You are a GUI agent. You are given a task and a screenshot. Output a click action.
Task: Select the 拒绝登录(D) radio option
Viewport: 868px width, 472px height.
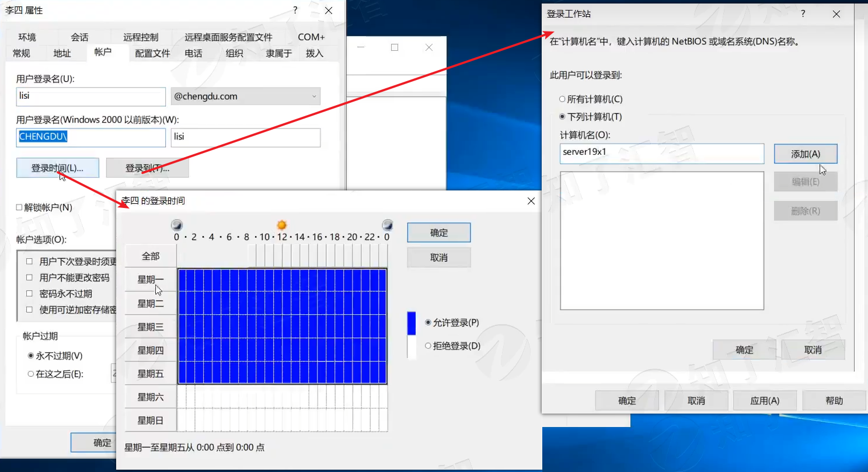point(428,346)
